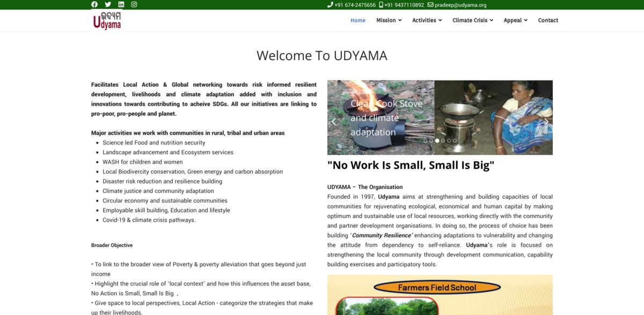Open the Twitter icon in header
Image resolution: width=644 pixels, height=315 pixels.
tap(107, 4)
